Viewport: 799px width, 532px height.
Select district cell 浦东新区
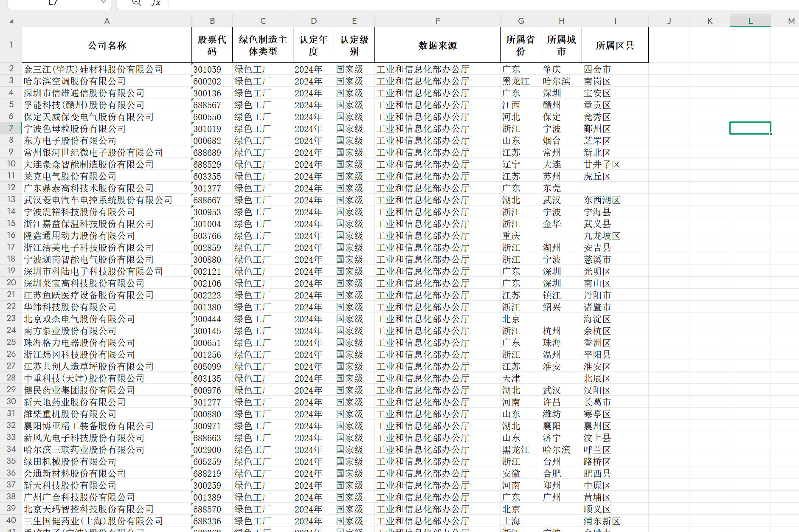click(615, 521)
